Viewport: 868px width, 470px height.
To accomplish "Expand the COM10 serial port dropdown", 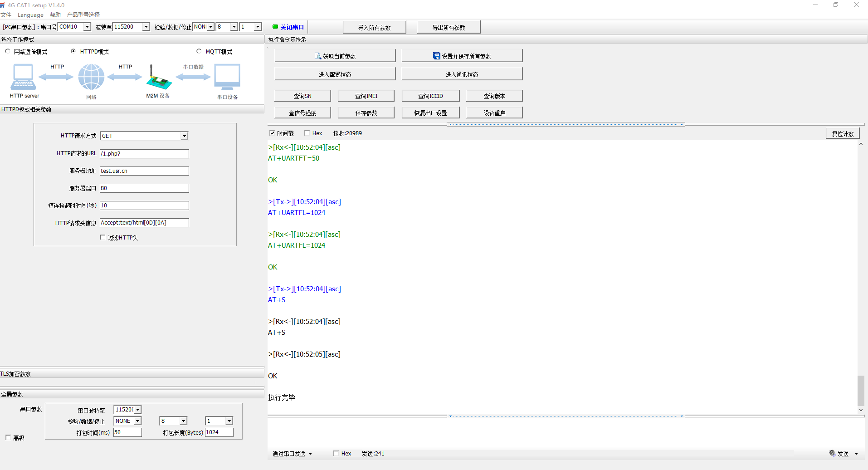I will coord(87,27).
